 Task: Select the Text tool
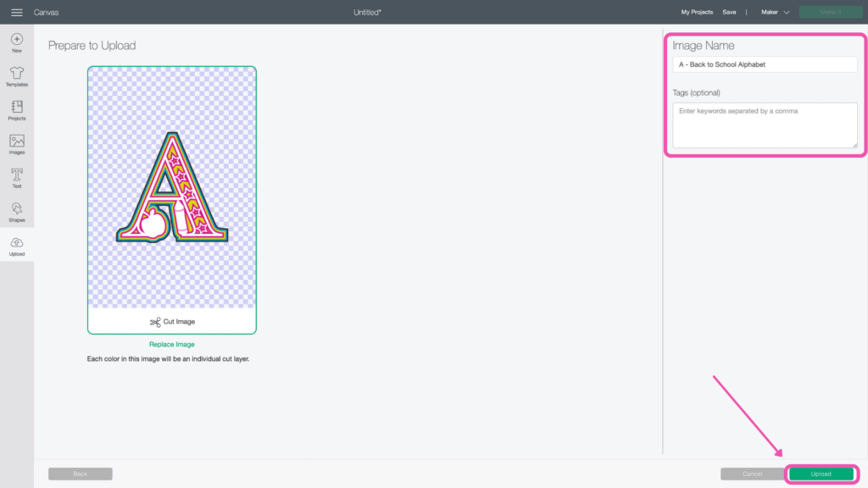17,178
